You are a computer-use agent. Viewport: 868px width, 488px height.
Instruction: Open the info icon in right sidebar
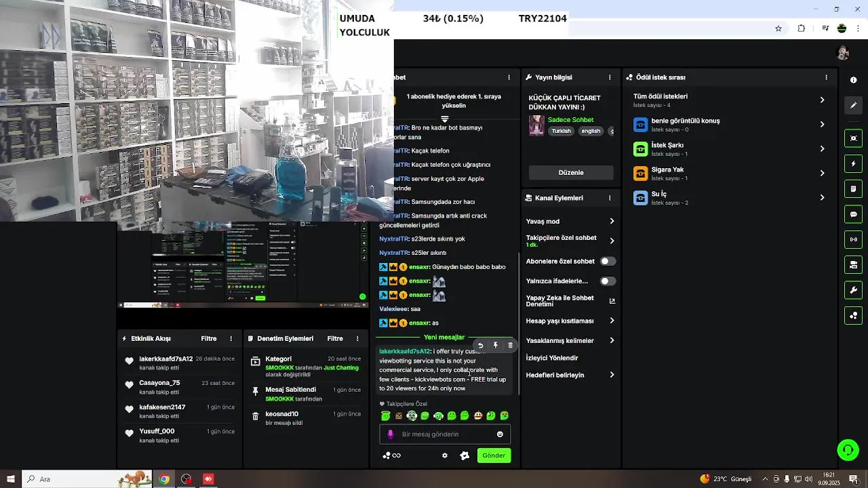pyautogui.click(x=853, y=80)
